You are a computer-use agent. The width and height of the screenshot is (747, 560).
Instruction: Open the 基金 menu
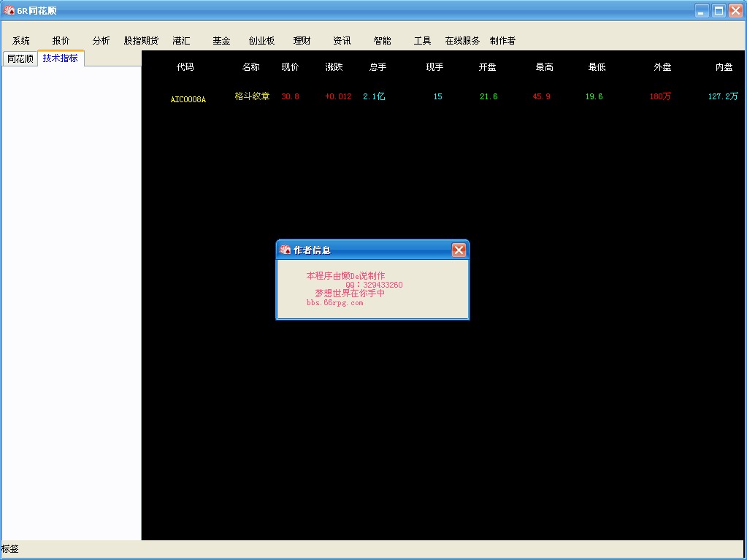(x=221, y=41)
